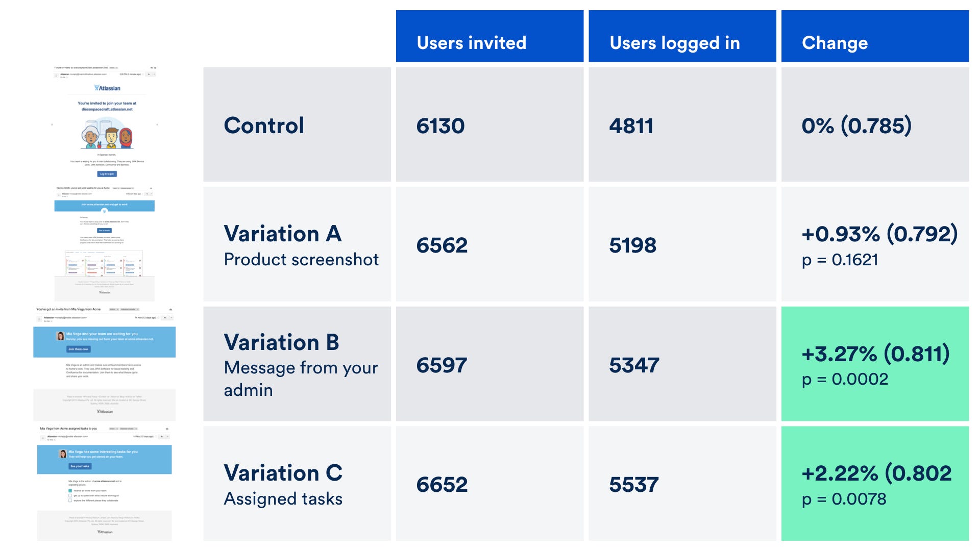Open the Variation A product screenshot thumbnail
980x551 pixels.
105,244
